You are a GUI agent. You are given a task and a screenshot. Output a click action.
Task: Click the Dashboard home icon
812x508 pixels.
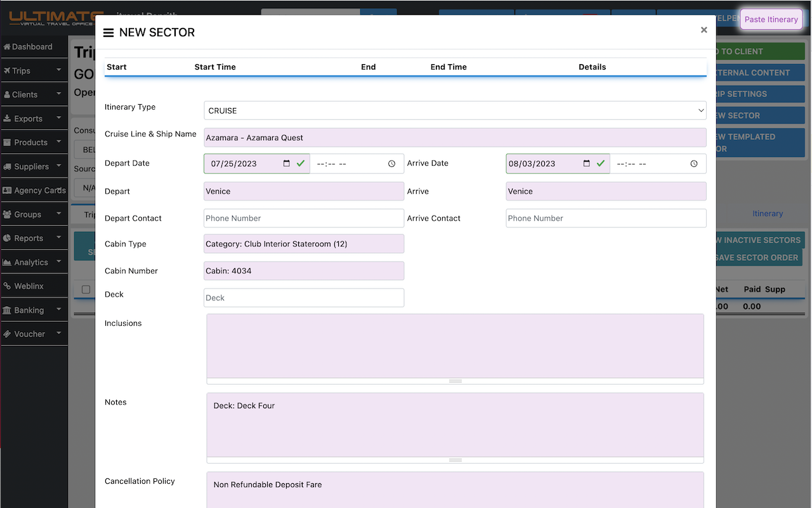click(x=7, y=46)
